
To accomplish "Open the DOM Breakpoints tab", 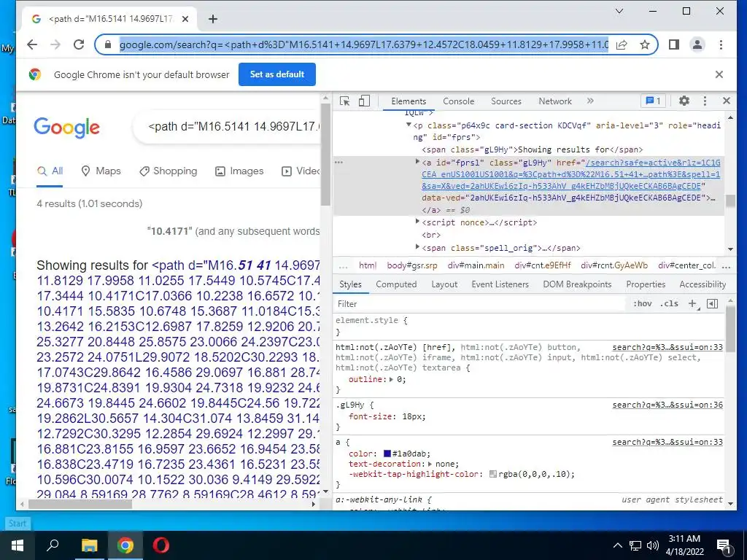I will (577, 284).
